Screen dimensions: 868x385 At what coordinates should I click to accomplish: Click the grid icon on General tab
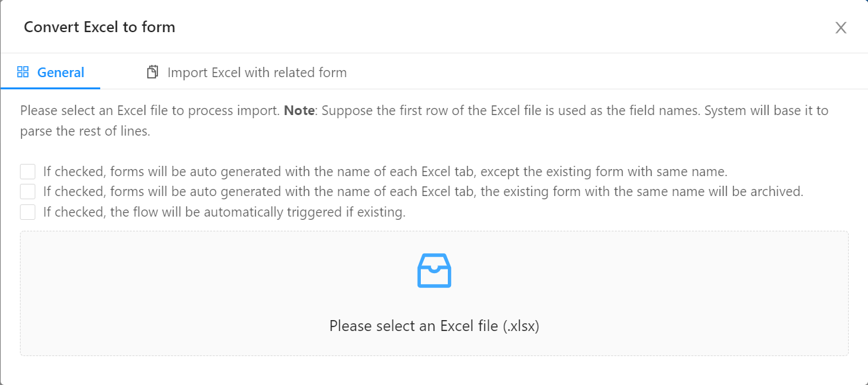pos(23,72)
